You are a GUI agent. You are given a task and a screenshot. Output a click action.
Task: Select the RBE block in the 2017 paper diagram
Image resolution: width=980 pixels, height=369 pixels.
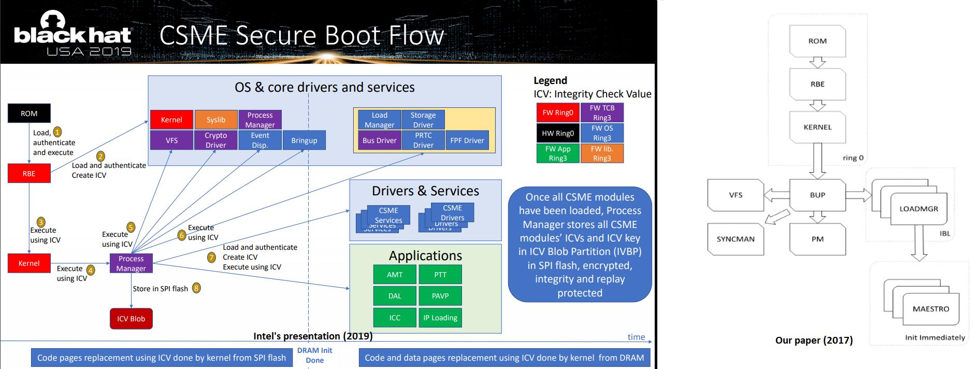coord(817,84)
